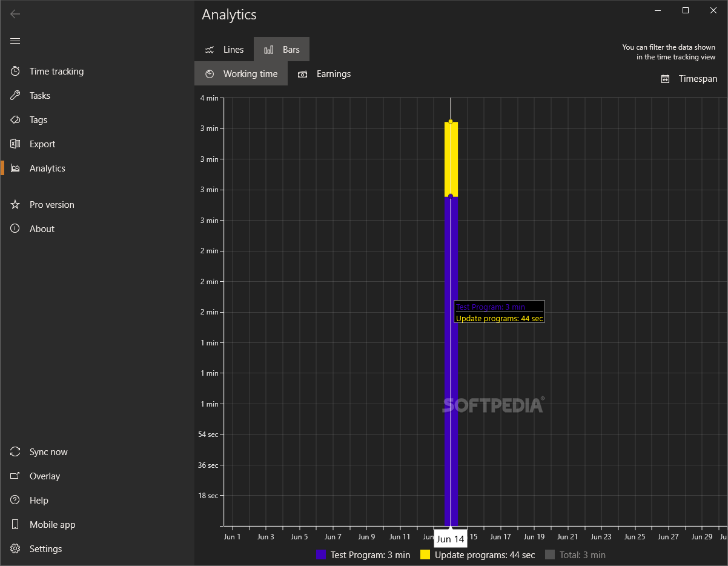The image size is (728, 566).
Task: Toggle the Test Program legend swatch
Action: point(321,554)
